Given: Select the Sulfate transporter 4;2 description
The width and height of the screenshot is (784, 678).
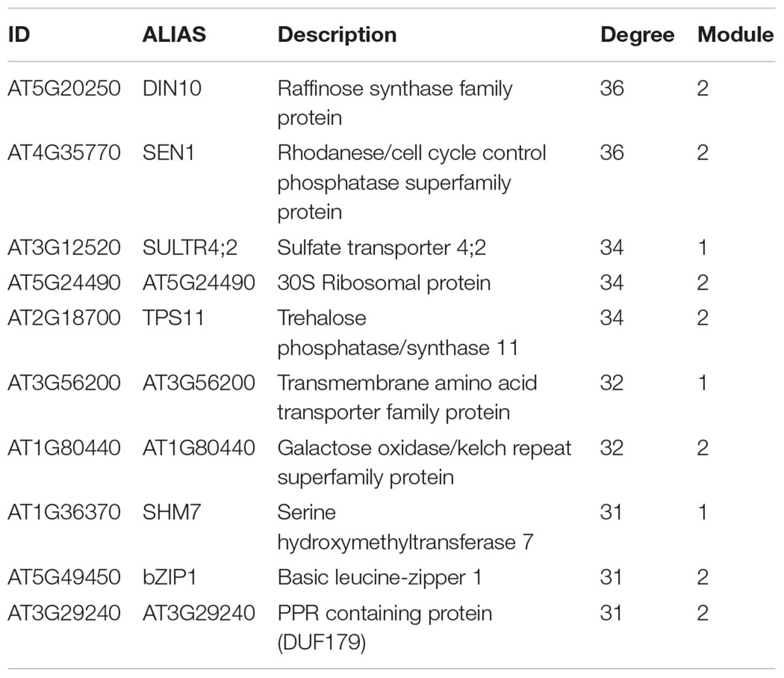Looking at the screenshot, I should coord(382,248).
